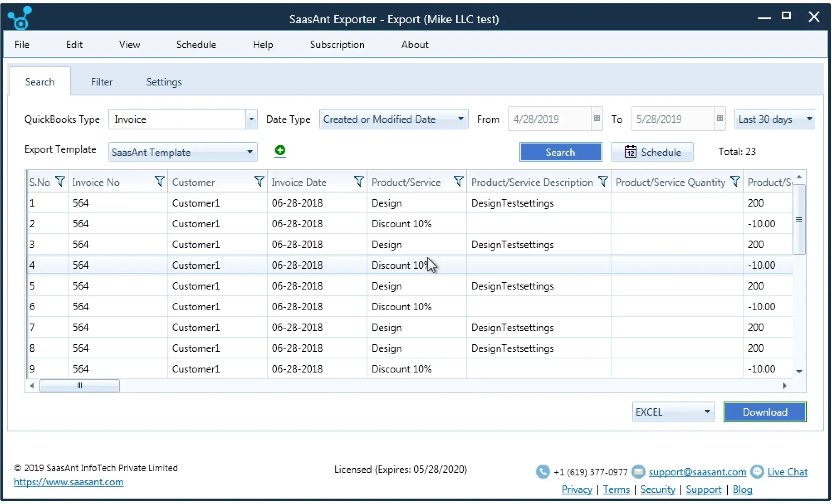Screen dimensions: 832x504
Task: Click the support@saasant.com email link
Action: coord(697,472)
